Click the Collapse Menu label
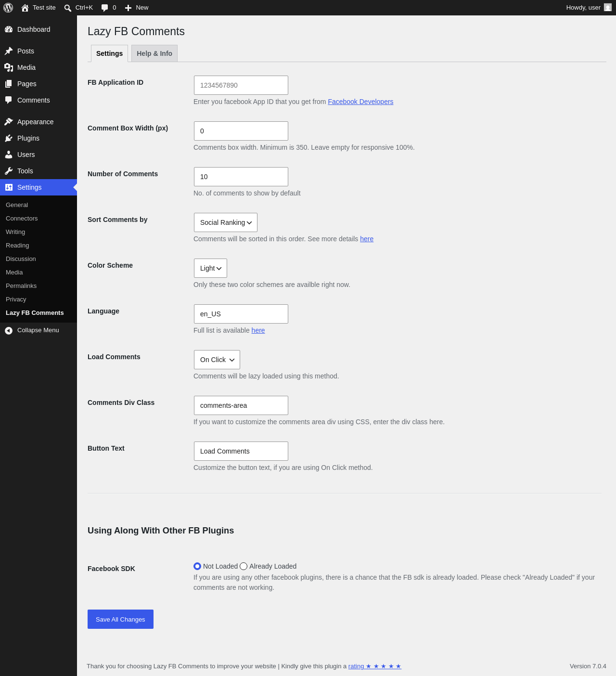616x676 pixels. pos(38,330)
